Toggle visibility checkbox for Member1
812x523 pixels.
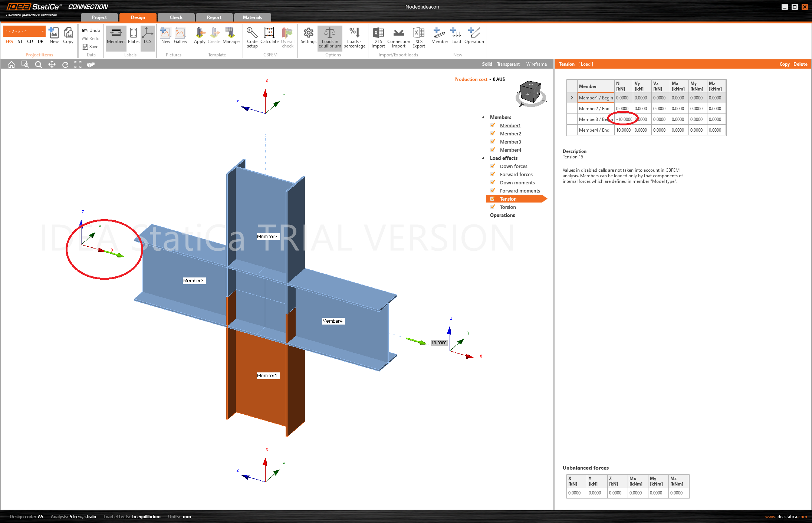pos(493,125)
